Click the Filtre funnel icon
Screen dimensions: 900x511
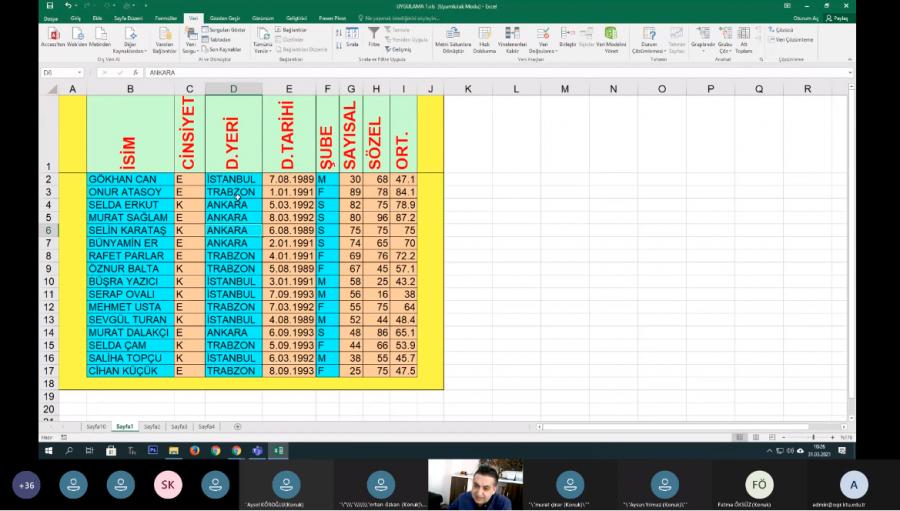pyautogui.click(x=374, y=35)
